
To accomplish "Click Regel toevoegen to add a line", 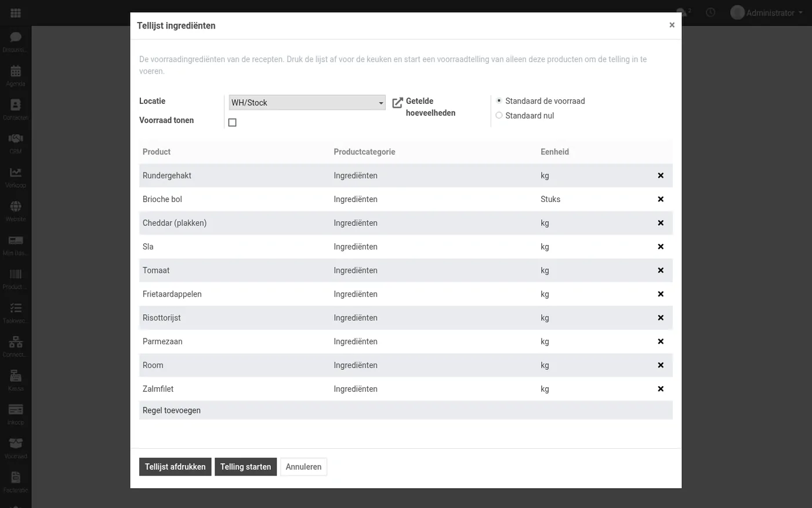I will point(172,410).
